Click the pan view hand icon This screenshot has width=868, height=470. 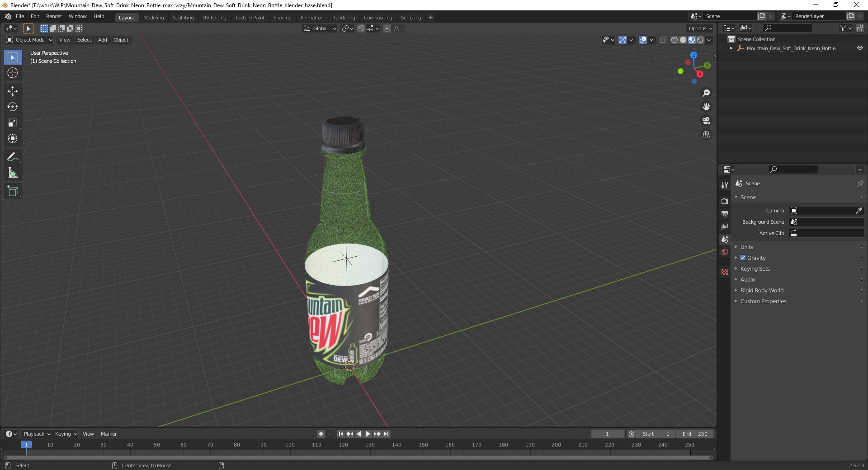pos(706,107)
